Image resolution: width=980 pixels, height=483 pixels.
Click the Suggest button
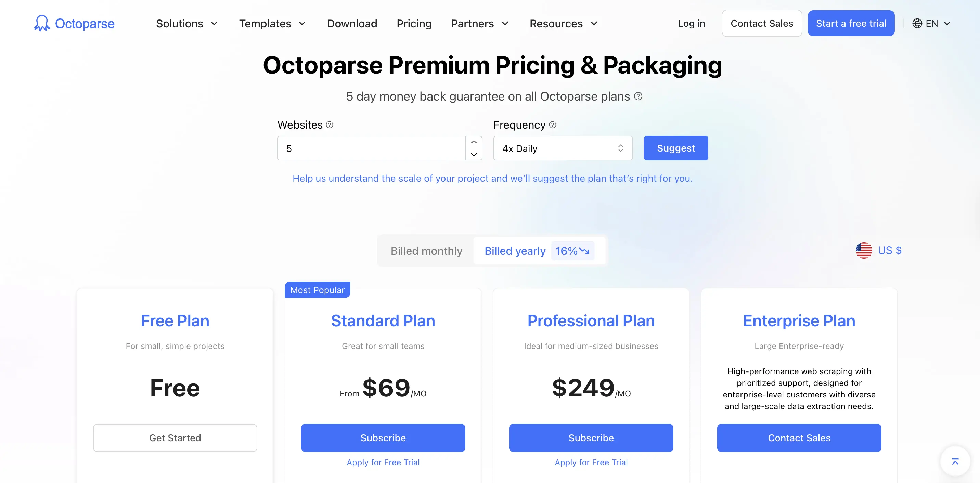point(676,148)
